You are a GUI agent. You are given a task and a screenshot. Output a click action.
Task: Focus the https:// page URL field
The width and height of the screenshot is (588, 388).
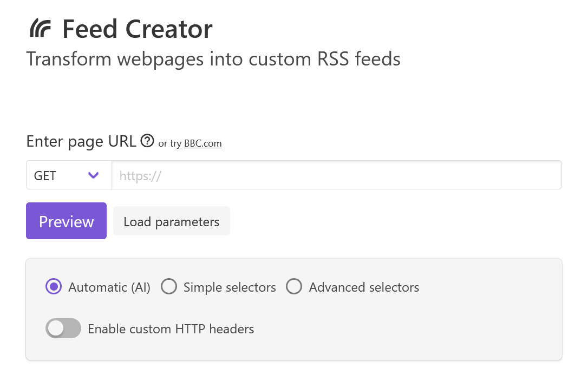336,175
